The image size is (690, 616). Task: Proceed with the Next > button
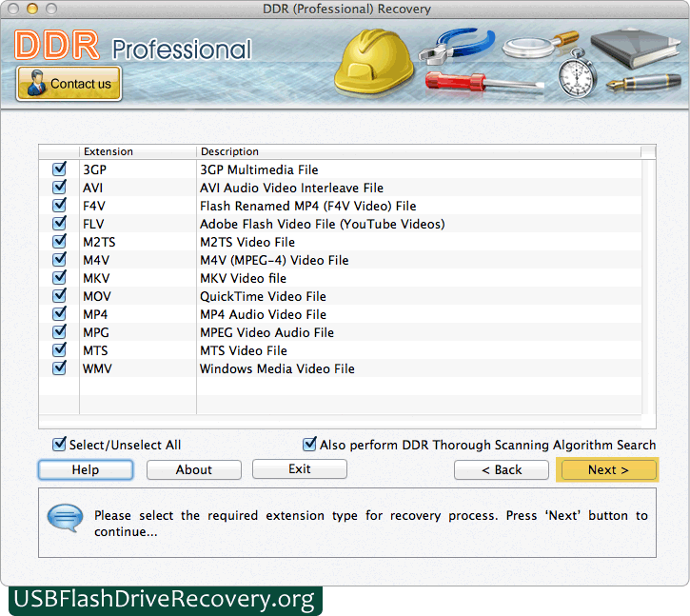click(x=608, y=469)
